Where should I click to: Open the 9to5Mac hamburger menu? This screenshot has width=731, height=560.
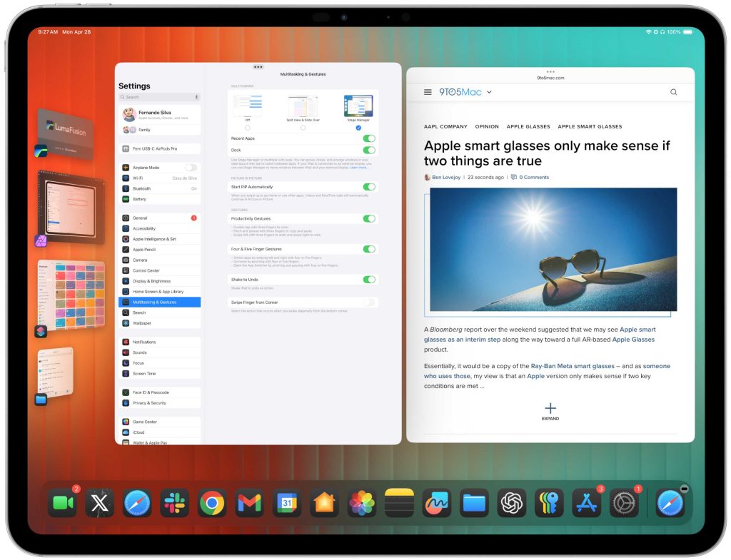[x=428, y=92]
